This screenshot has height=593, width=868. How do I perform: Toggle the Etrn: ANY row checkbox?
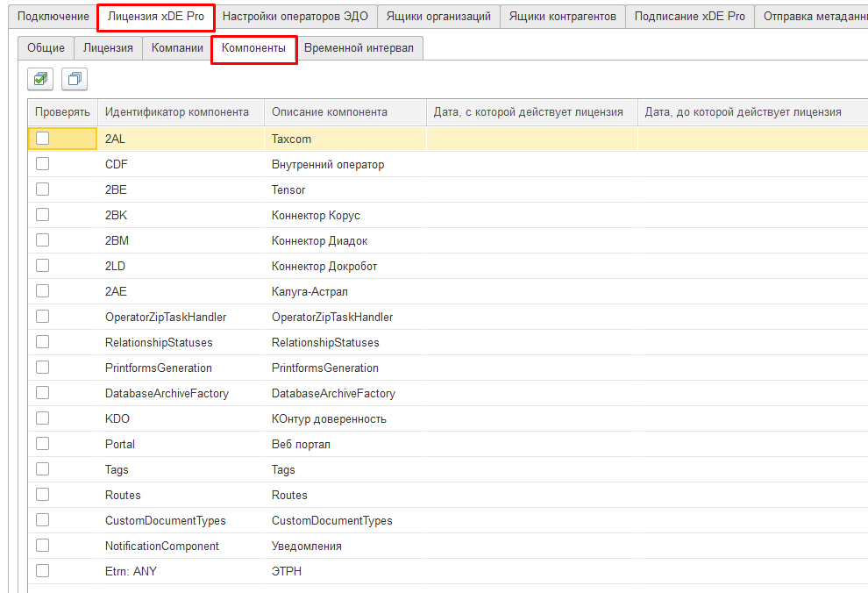point(43,571)
